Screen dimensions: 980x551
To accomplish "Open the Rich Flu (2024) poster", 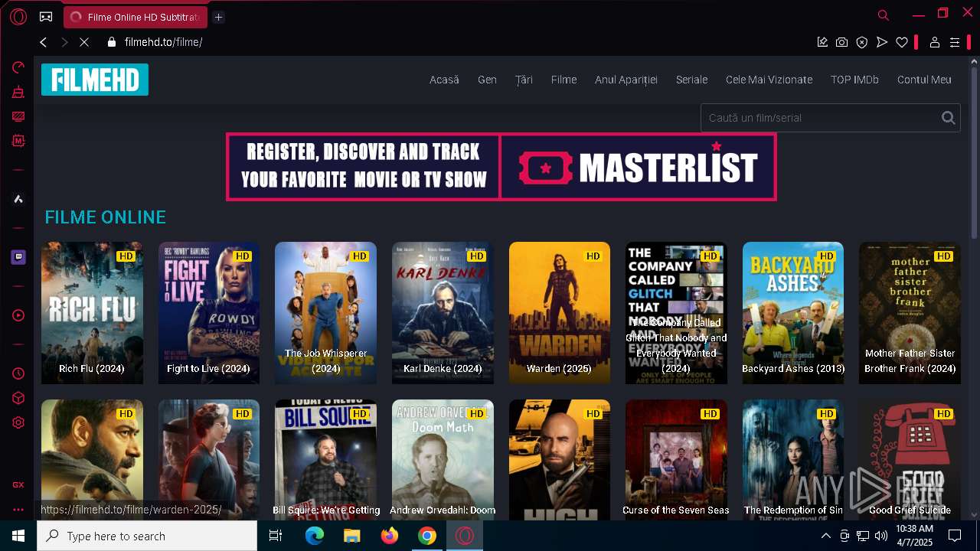I will [x=92, y=313].
